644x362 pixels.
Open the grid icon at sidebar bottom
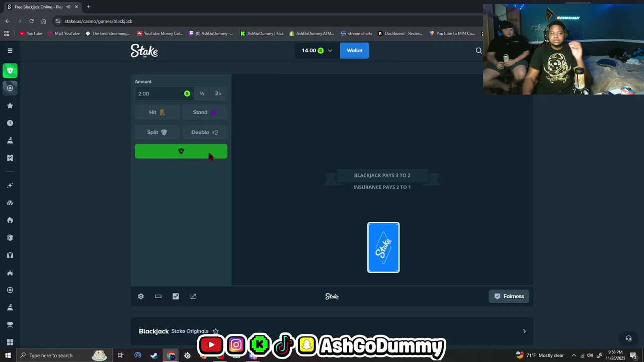pos(10,342)
